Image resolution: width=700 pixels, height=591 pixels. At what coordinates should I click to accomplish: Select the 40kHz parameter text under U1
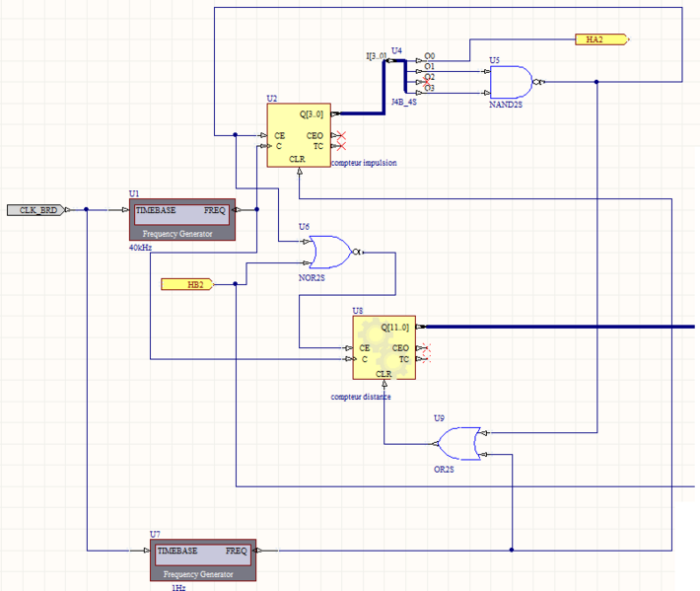pyautogui.click(x=140, y=248)
